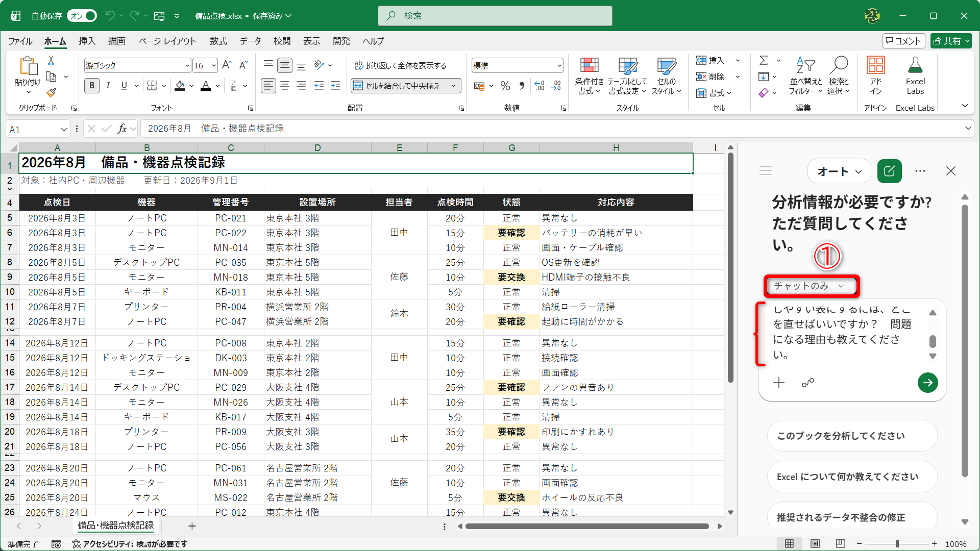The image size is (980, 551).
Task: Decrease font size with the smaller A icon
Action: point(243,65)
